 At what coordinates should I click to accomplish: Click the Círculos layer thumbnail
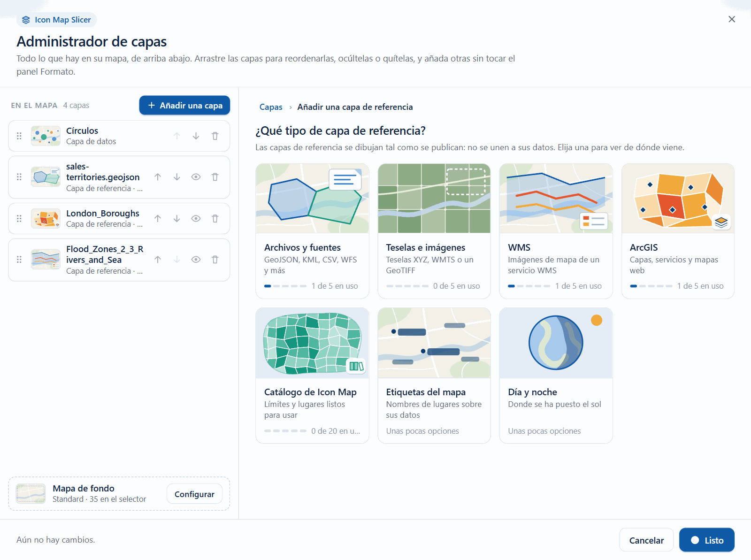click(x=46, y=136)
